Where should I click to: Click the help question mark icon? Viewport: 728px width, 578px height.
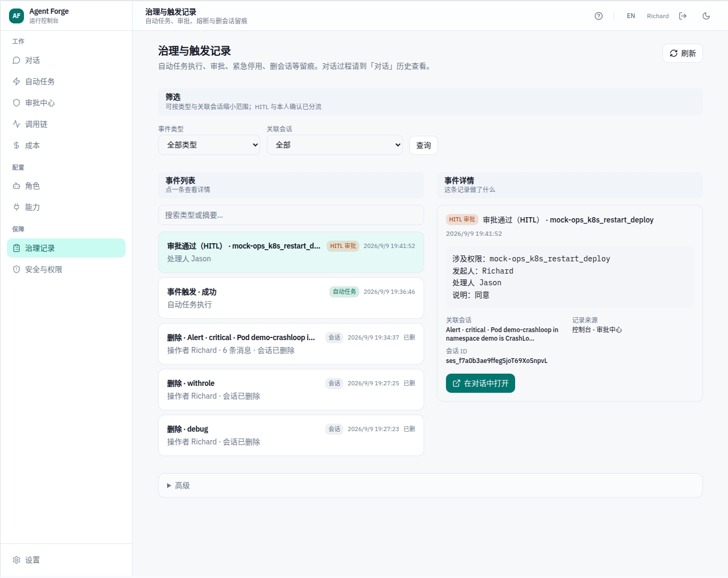pyautogui.click(x=599, y=16)
